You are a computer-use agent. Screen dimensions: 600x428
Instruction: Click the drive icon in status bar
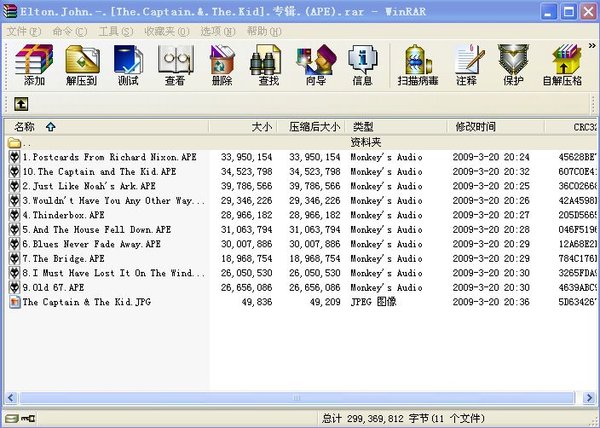tap(11, 418)
